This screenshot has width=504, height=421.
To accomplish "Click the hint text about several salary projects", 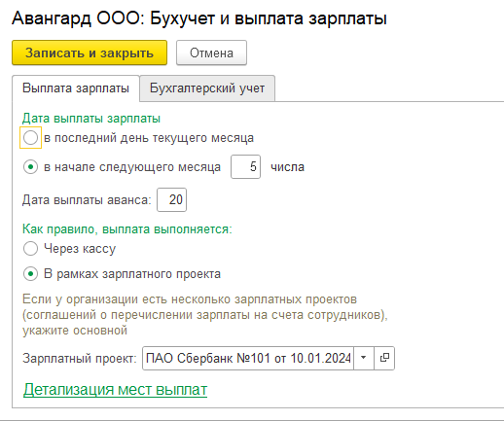I will click(x=205, y=315).
